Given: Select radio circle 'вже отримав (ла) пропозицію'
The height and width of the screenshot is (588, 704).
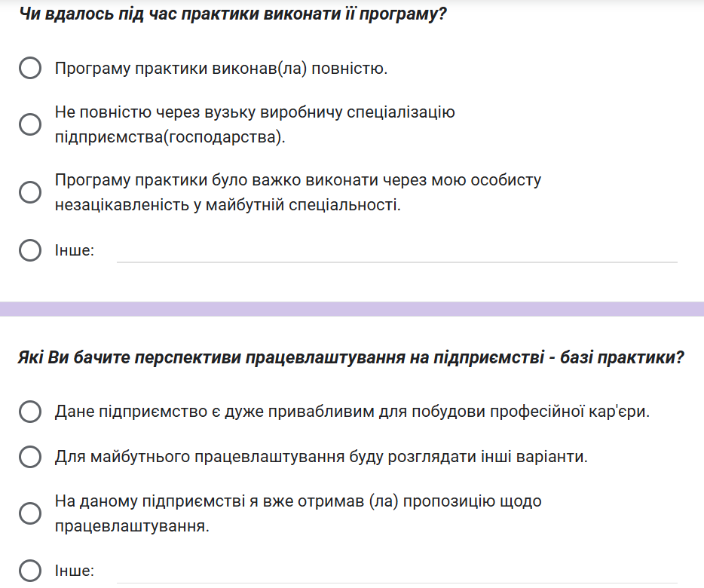Looking at the screenshot, I should click(30, 513).
